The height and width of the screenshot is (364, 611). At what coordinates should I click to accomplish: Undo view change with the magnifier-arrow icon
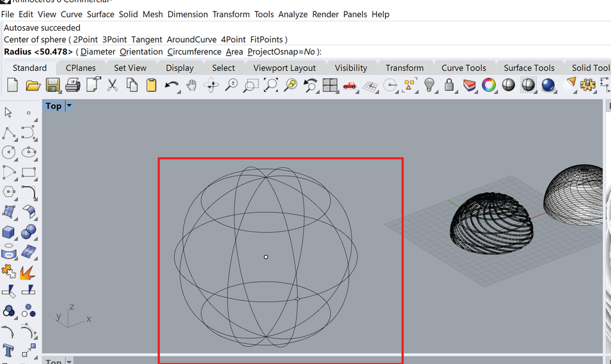coord(311,86)
